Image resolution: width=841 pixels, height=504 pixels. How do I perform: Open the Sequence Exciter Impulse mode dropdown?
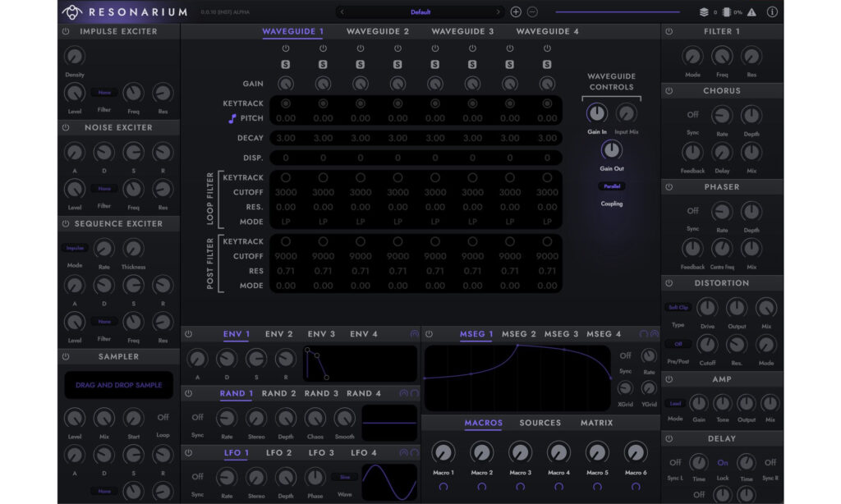(x=75, y=248)
